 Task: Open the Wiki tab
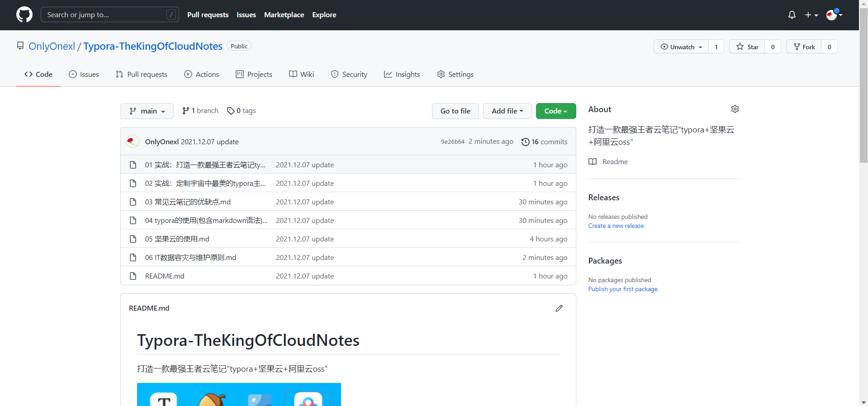pyautogui.click(x=301, y=74)
